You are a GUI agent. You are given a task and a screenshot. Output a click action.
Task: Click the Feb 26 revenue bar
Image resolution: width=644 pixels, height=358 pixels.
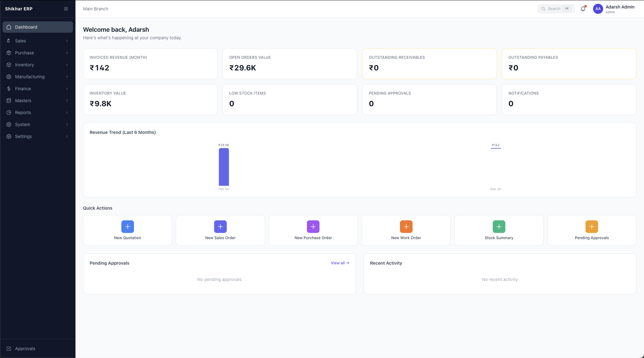[x=224, y=167]
